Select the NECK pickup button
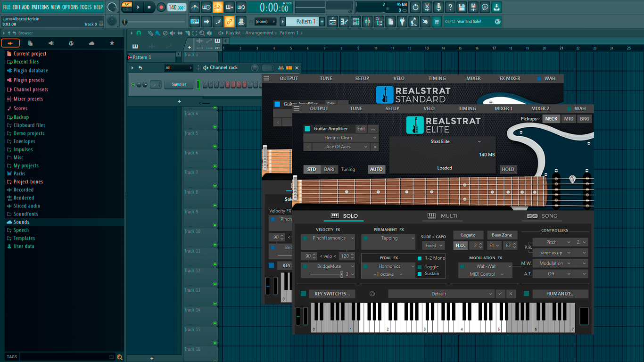This screenshot has height=362, width=644. tap(551, 119)
